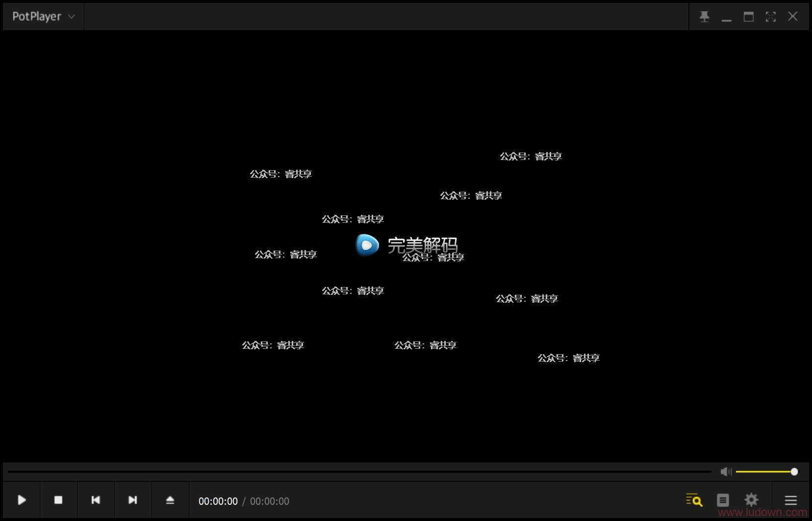Expand the PotPlayer main menu dropdown
Viewport: 812px width, 521px height.
tap(43, 17)
